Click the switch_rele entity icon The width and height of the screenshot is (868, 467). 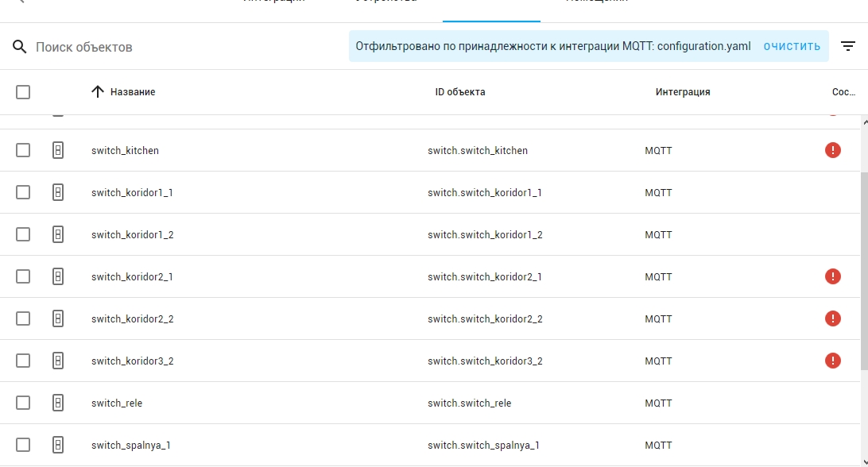(58, 403)
